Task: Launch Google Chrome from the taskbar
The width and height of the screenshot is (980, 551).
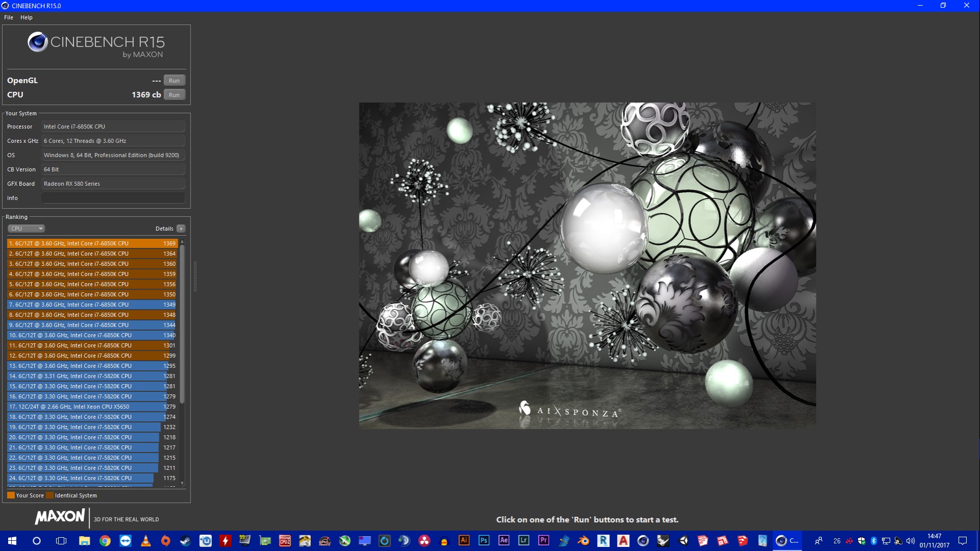Action: coord(105,541)
